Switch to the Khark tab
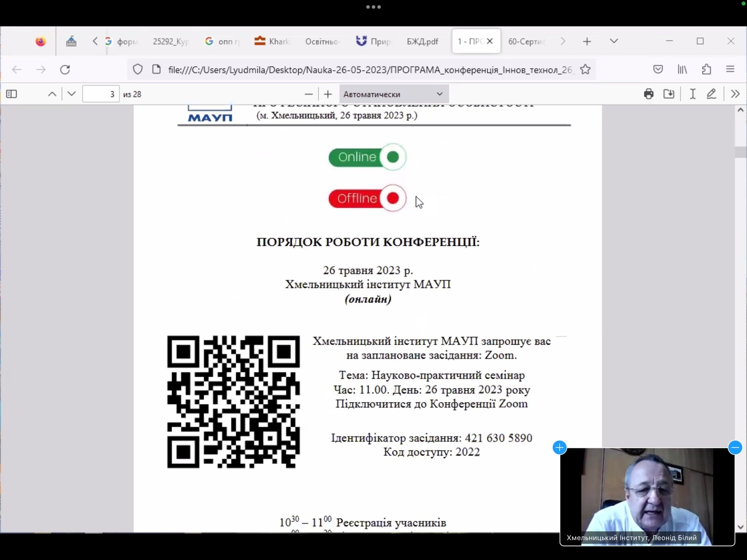Viewport: 747px width, 560px height. [272, 42]
